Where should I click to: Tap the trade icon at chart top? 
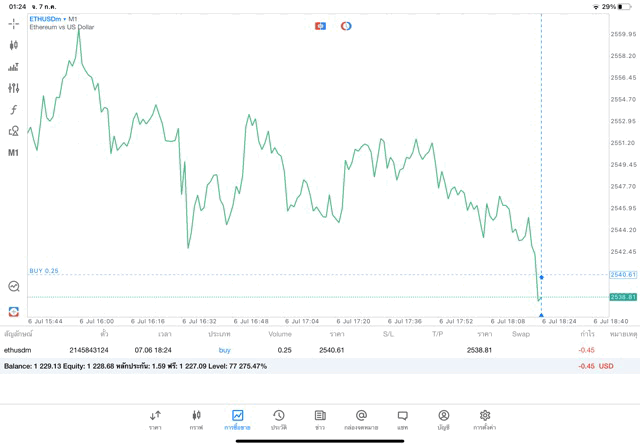[x=320, y=26]
